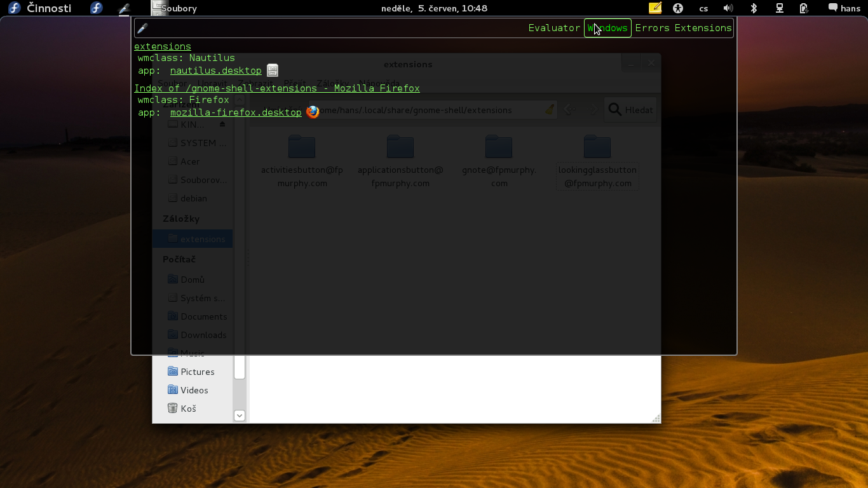Open the 'hans' user menu
Viewport: 868px width, 488px height.
[844, 8]
